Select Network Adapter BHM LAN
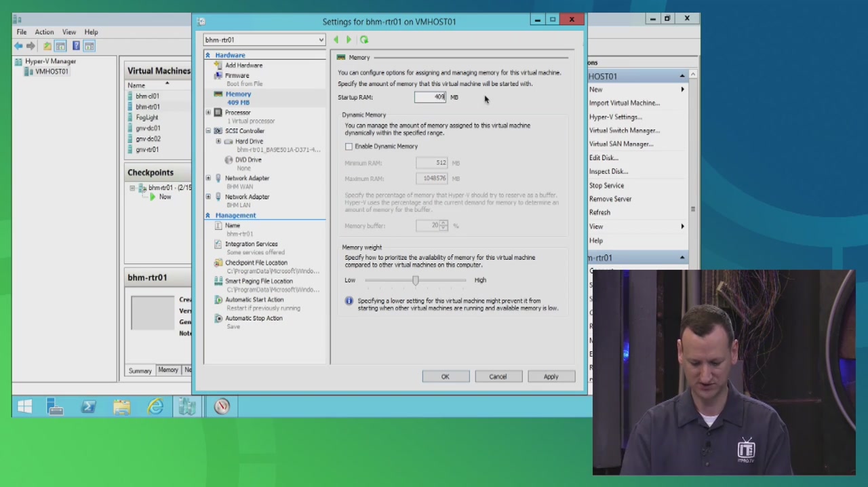Viewport: 868px width, 487px height. point(247,197)
